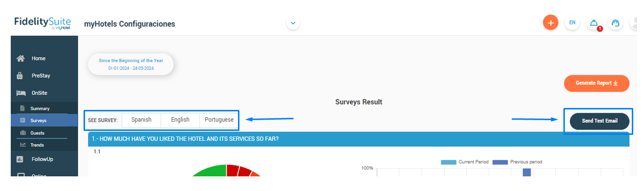Click the FollowUp chart icon

20,159
